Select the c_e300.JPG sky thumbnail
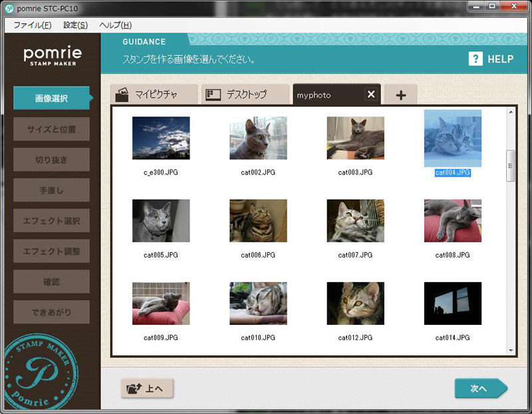 [161, 138]
